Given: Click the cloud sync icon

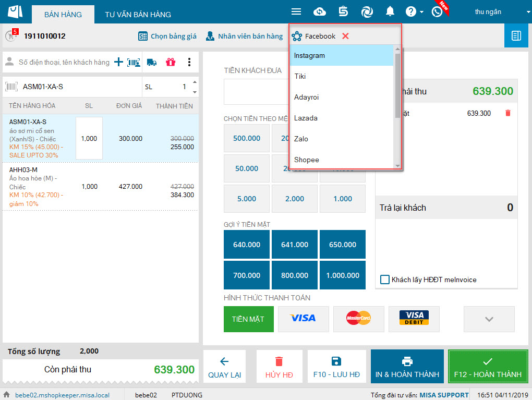Looking at the screenshot, I should (319, 12).
